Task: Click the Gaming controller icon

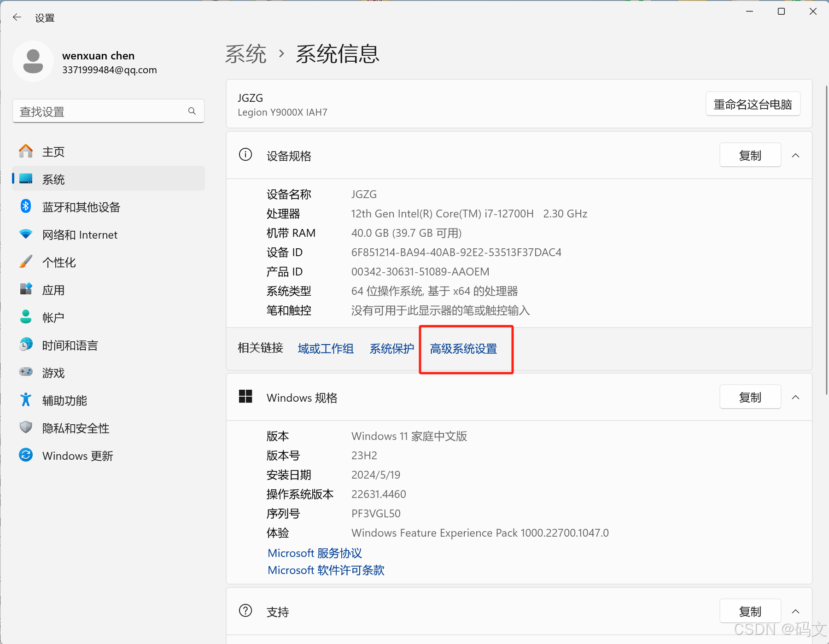Action: pos(26,372)
